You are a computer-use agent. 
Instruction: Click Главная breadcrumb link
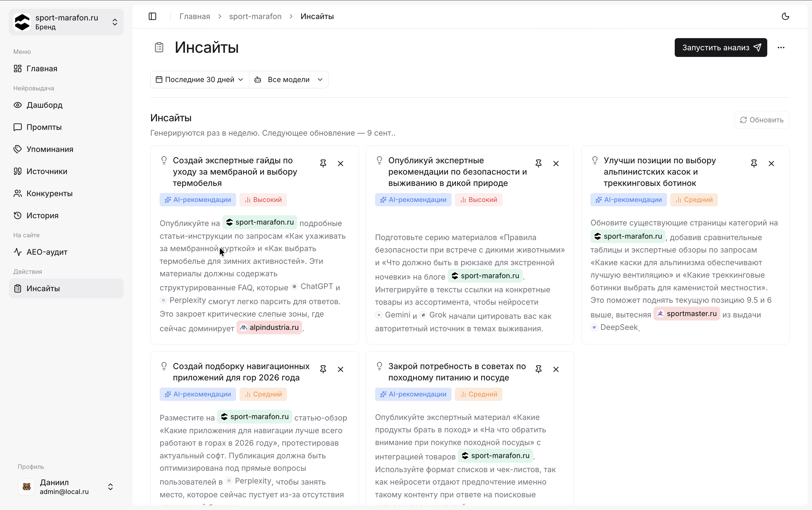194,16
